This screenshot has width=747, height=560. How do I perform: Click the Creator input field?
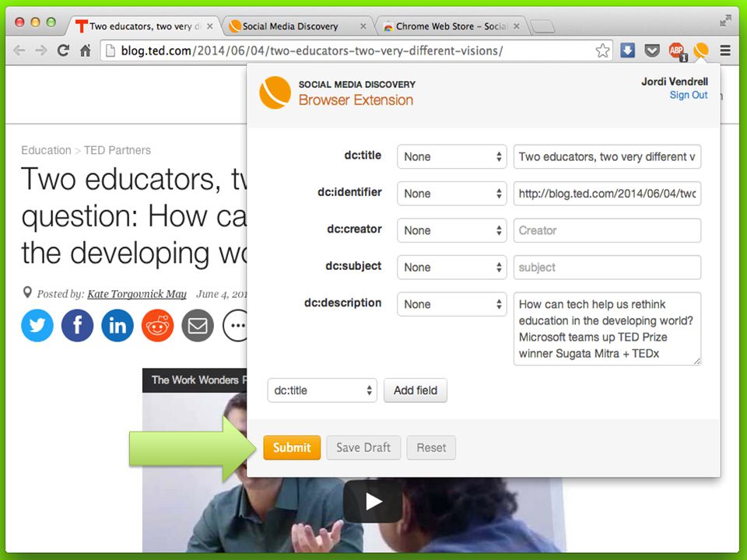[x=607, y=230]
